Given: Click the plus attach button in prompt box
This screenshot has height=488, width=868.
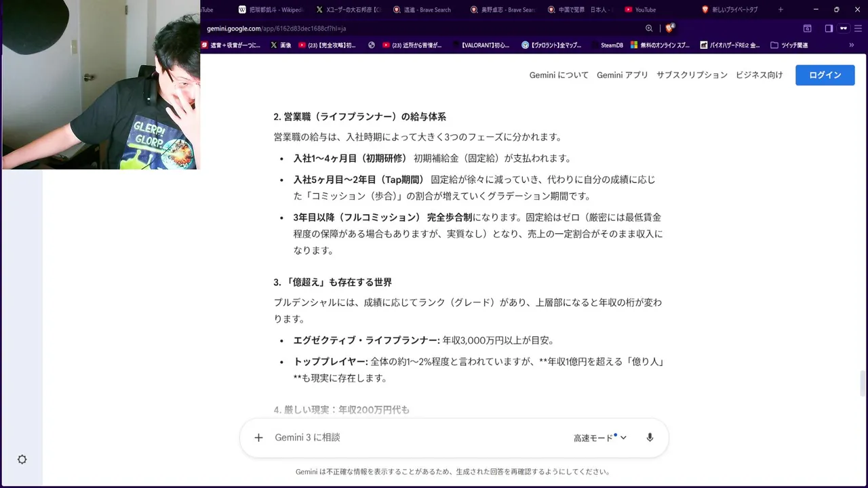Looking at the screenshot, I should 258,438.
